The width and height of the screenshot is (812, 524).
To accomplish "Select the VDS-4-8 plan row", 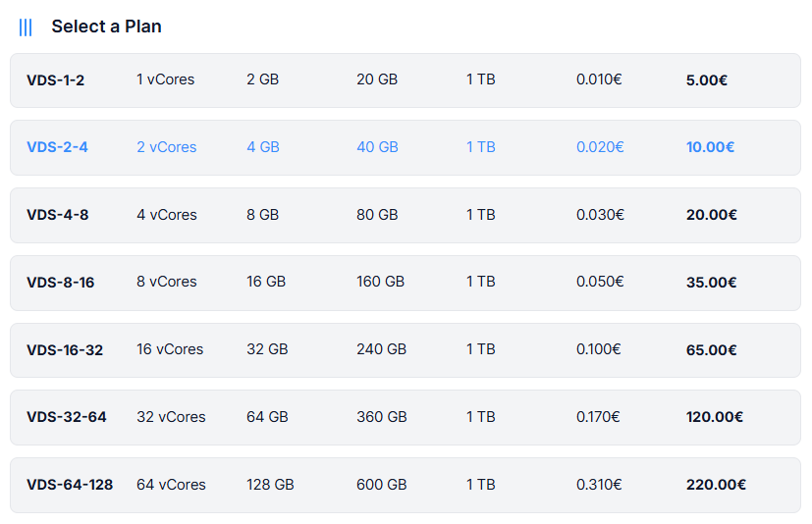I will pyautogui.click(x=58, y=215).
